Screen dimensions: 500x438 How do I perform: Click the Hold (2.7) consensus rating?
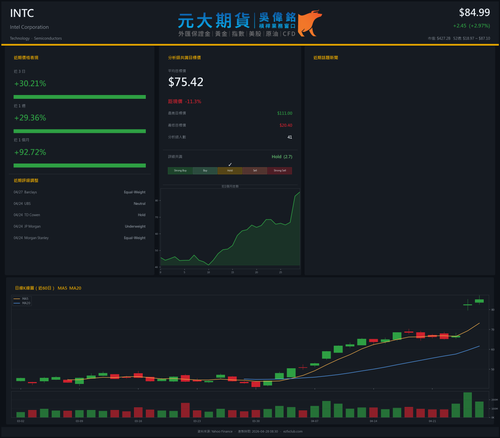click(282, 157)
